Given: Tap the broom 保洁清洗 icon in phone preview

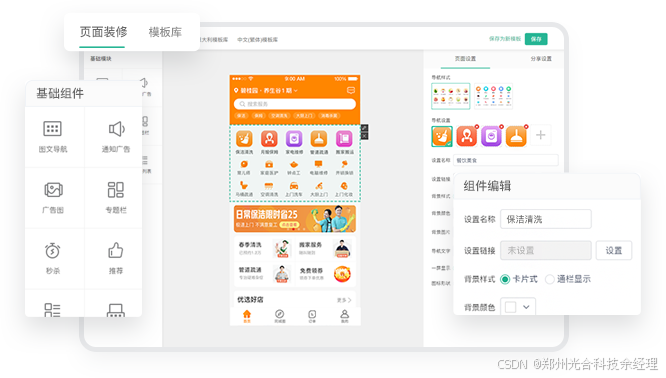Looking at the screenshot, I should tap(244, 139).
